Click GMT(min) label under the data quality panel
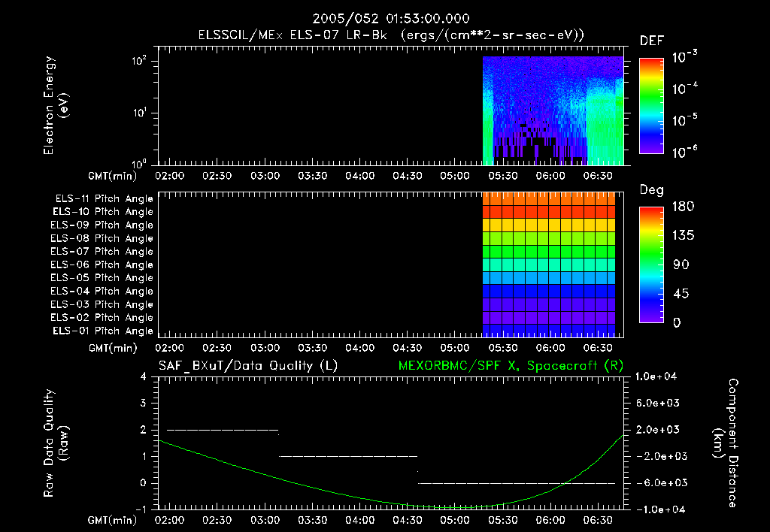770x532 pixels. click(113, 520)
